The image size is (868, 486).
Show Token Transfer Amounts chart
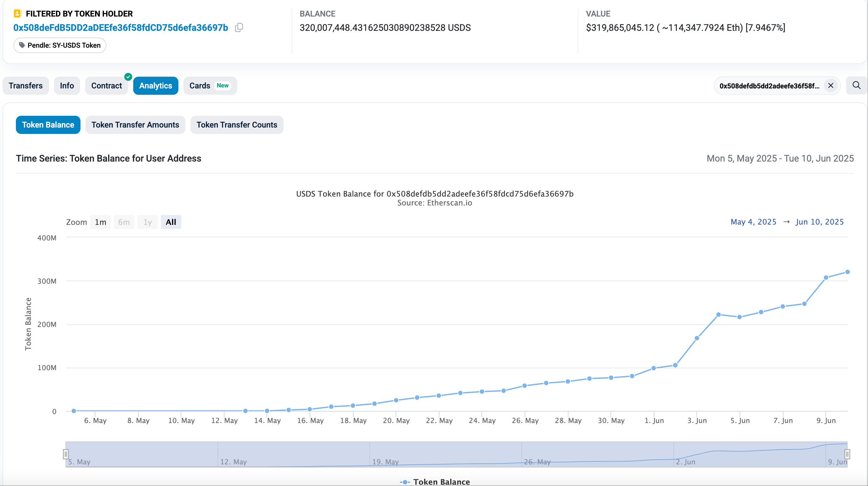(x=135, y=125)
